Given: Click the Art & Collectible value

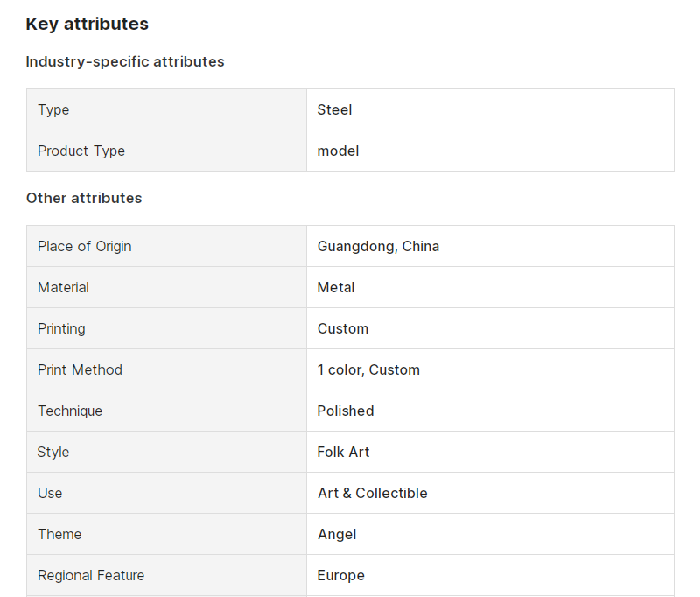Looking at the screenshot, I should pos(373,493).
